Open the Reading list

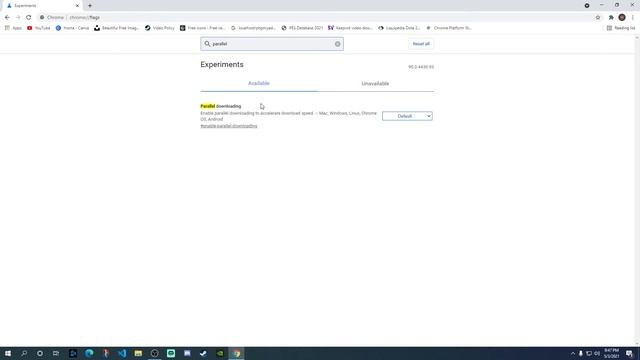click(621, 28)
